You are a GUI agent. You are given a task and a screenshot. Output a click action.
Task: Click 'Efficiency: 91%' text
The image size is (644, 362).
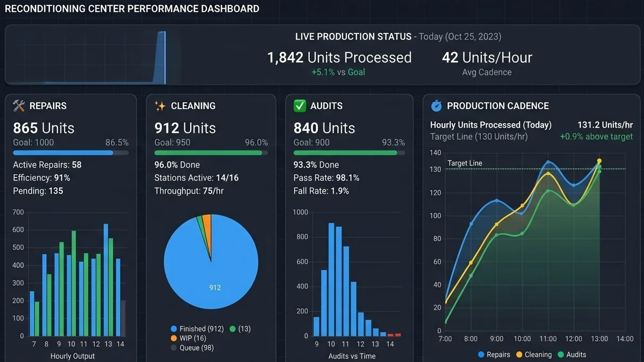click(41, 178)
